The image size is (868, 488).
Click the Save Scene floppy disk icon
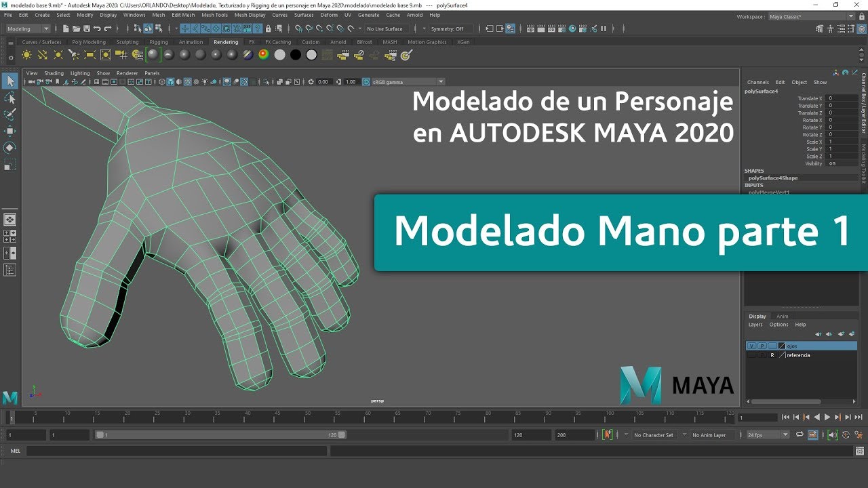[87, 28]
